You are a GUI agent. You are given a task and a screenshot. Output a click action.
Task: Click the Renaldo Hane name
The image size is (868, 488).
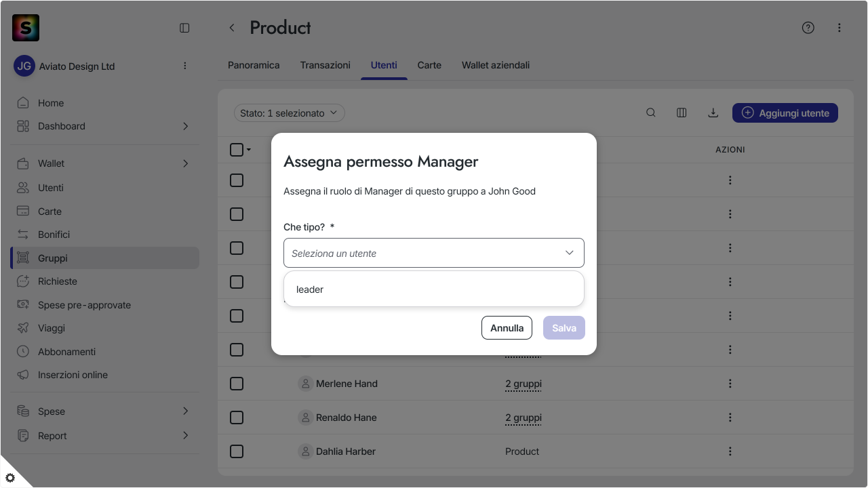click(x=347, y=418)
